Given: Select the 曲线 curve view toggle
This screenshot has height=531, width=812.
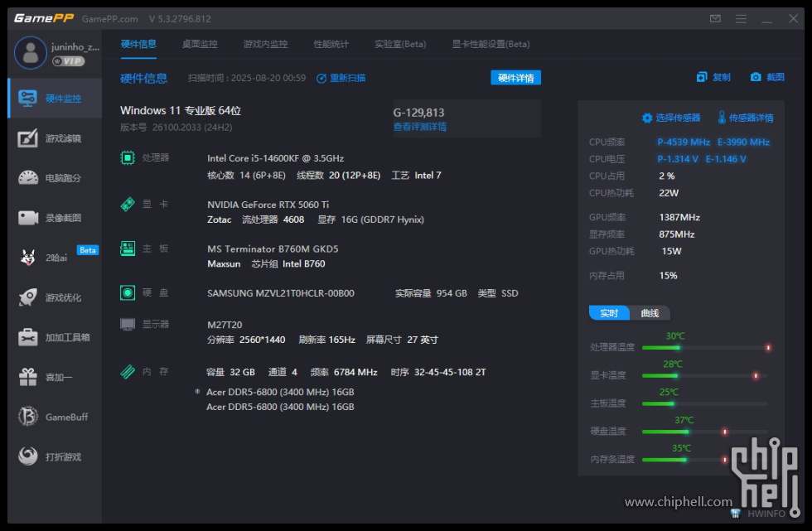Looking at the screenshot, I should (x=650, y=313).
